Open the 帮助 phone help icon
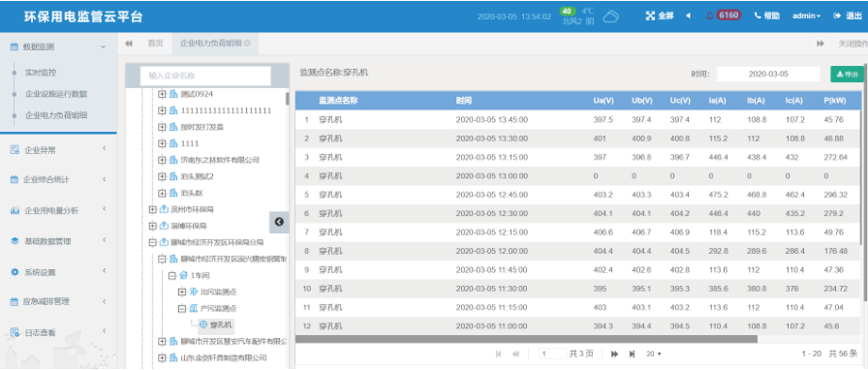868x370 pixels. click(x=758, y=15)
